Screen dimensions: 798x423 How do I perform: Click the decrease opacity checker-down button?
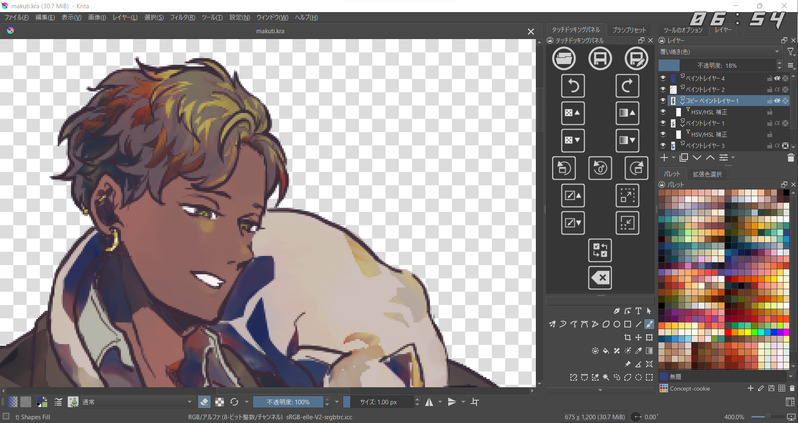pyautogui.click(x=573, y=140)
